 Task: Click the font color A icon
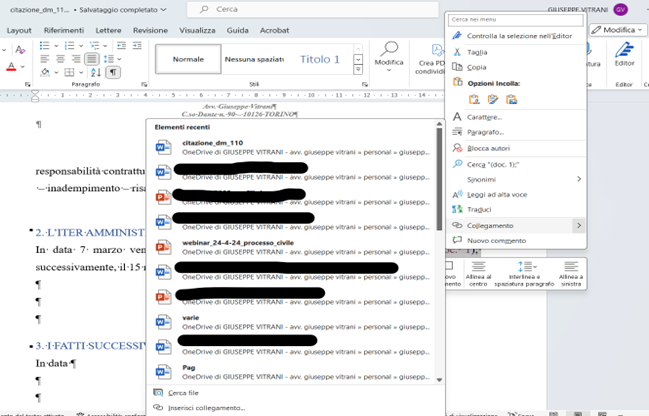click(12, 67)
